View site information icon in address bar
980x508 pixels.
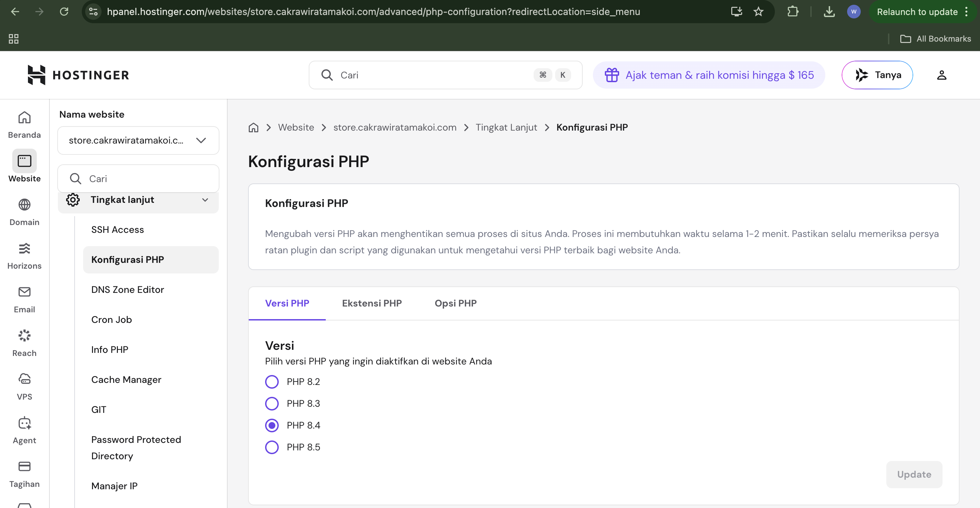tap(93, 12)
